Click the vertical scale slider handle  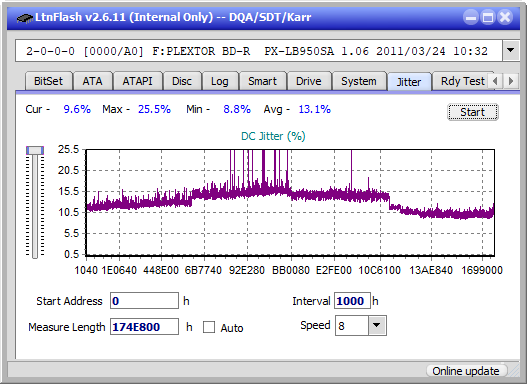35,150
